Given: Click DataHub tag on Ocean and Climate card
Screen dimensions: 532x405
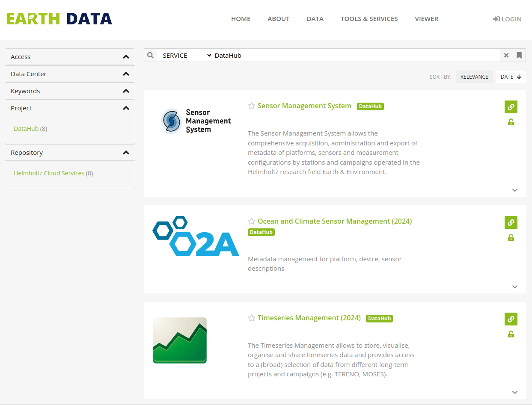Looking at the screenshot, I should click(x=261, y=232).
